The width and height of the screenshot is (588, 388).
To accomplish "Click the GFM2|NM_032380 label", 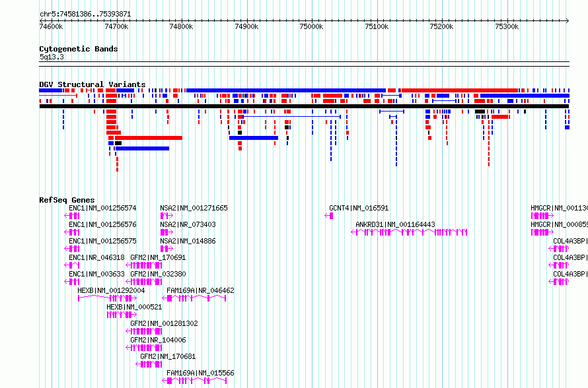I will pyautogui.click(x=158, y=274).
